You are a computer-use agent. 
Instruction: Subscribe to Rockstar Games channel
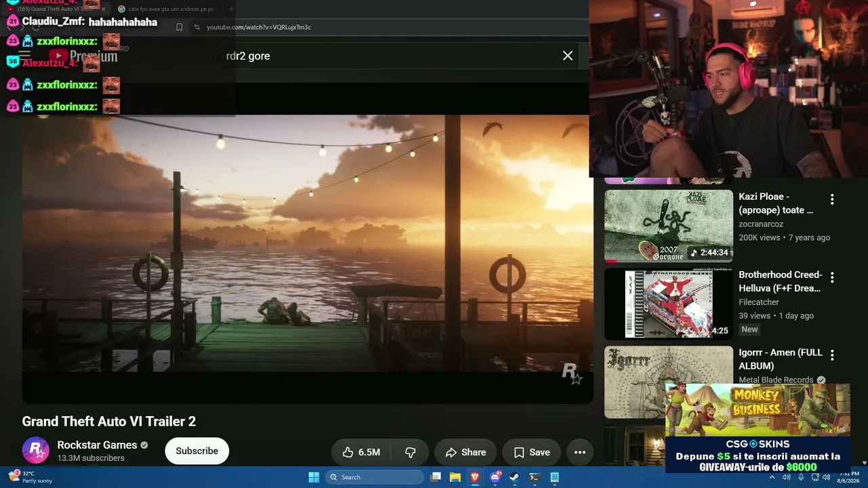[197, 451]
